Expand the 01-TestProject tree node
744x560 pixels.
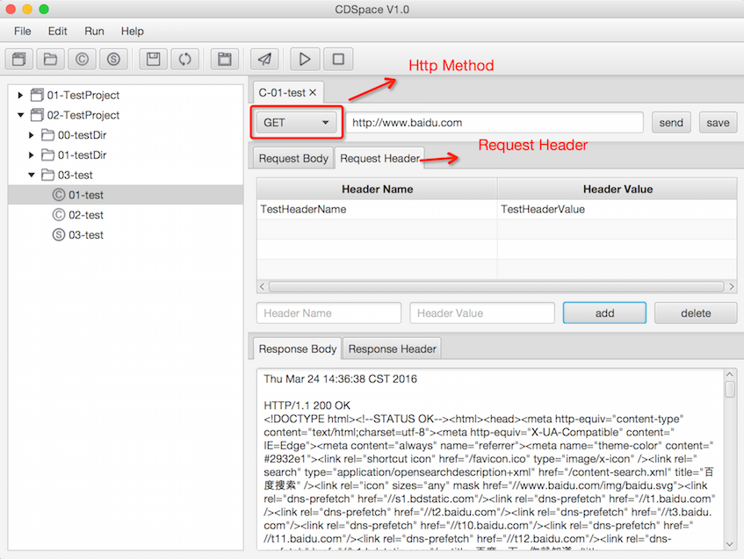21,95
